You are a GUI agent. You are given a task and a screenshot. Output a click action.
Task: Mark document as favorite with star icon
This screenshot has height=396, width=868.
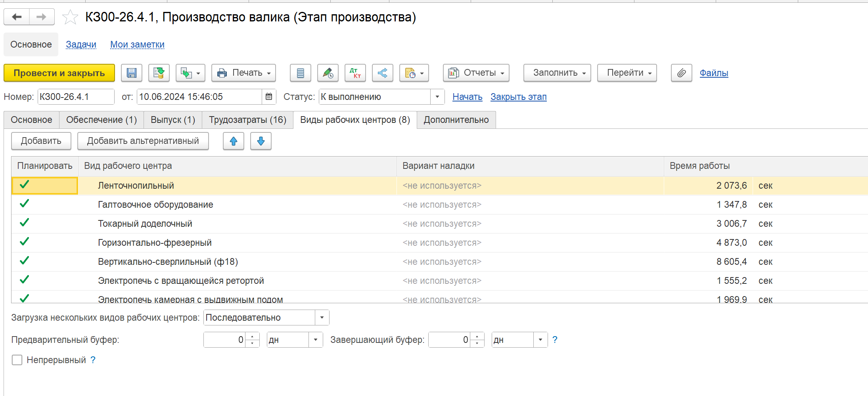(x=70, y=17)
